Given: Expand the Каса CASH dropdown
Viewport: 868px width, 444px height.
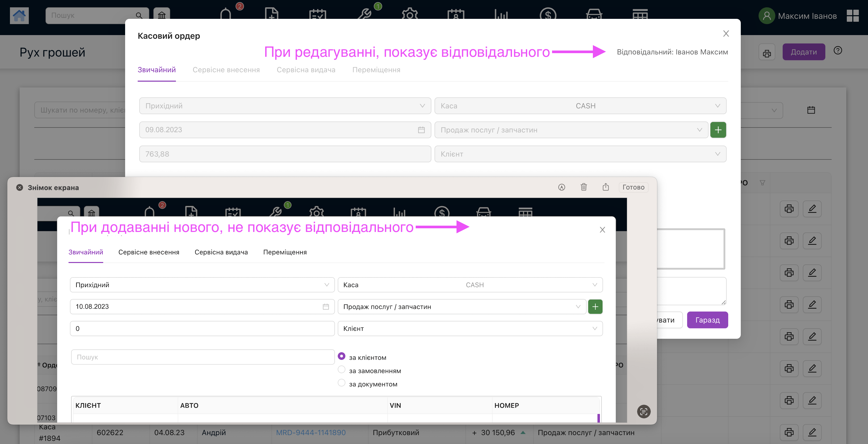Looking at the screenshot, I should tap(580, 106).
